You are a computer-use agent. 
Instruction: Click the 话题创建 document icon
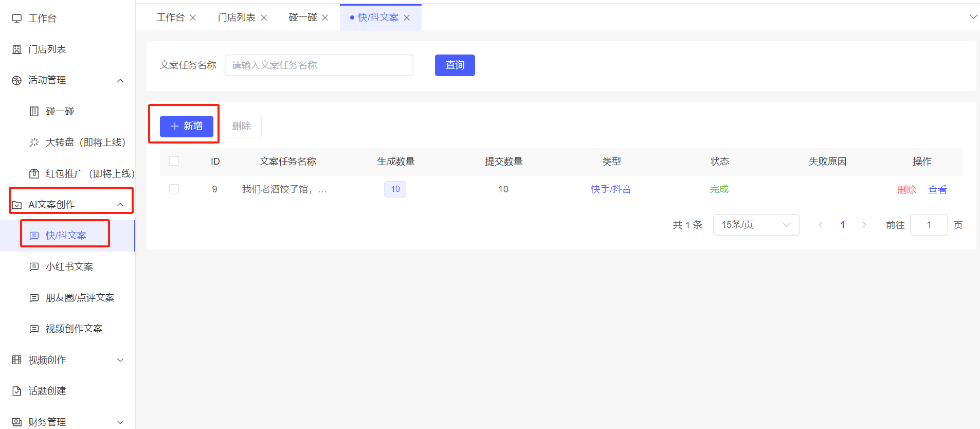[17, 391]
